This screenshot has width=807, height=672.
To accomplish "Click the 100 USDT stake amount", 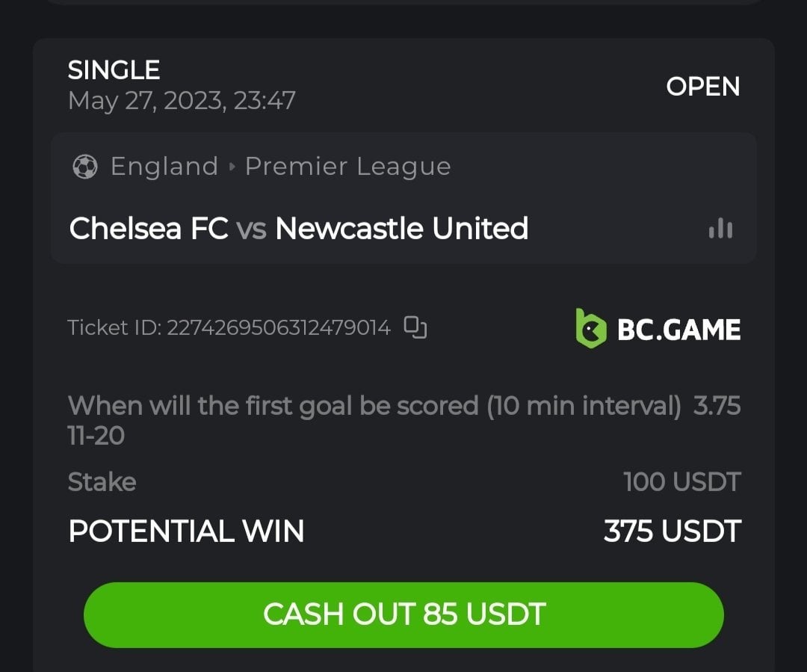I will pos(681,482).
